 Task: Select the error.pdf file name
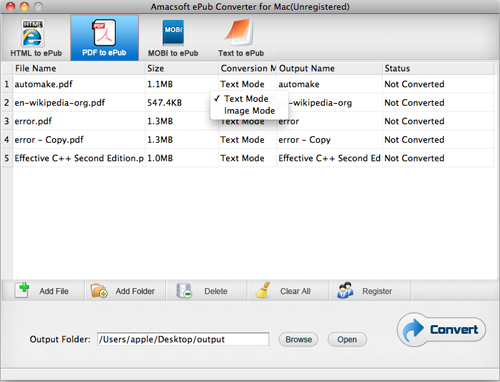[33, 121]
